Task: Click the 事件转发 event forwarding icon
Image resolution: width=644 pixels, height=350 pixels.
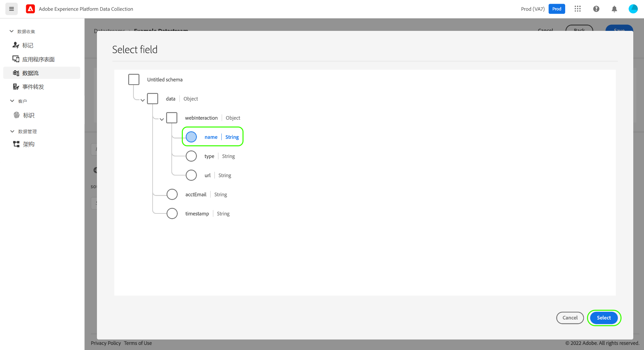Action: 16,87
